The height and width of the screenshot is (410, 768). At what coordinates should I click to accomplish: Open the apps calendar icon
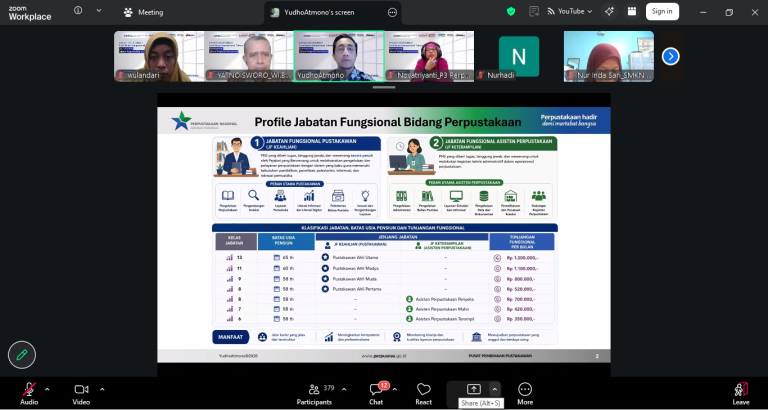[632, 11]
